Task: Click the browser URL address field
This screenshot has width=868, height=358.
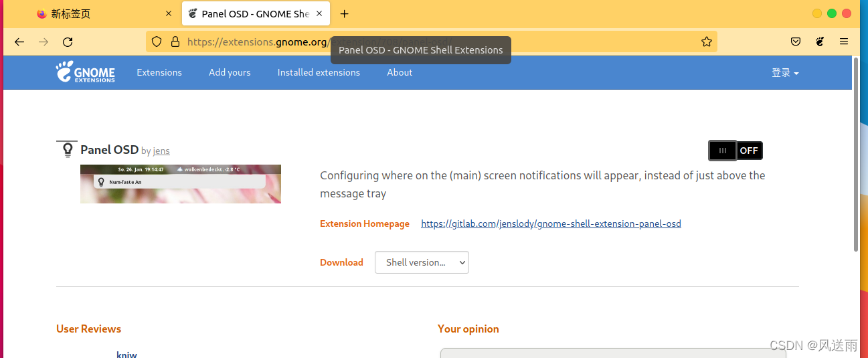Action: tap(432, 41)
